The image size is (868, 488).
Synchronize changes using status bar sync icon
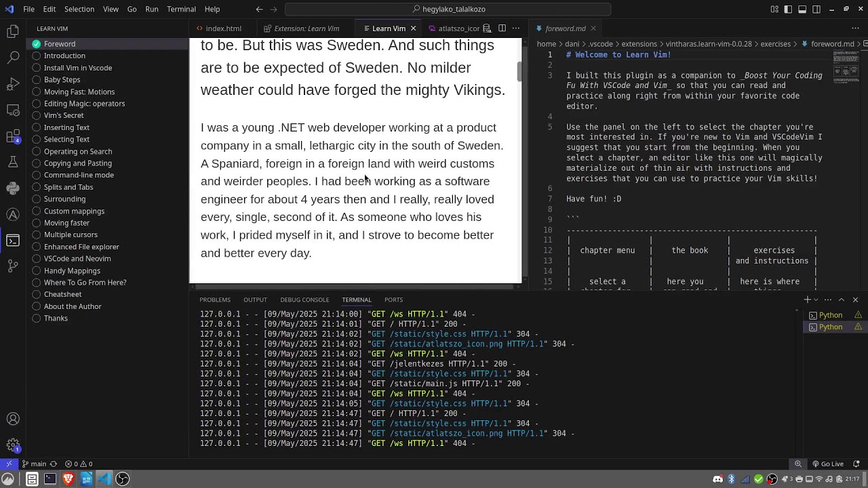[54, 464]
